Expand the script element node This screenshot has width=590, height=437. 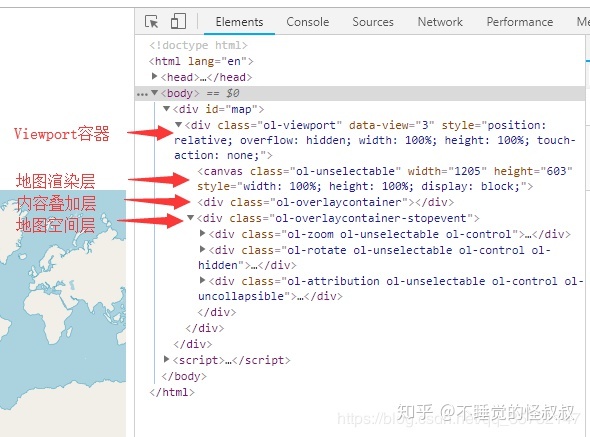166,359
